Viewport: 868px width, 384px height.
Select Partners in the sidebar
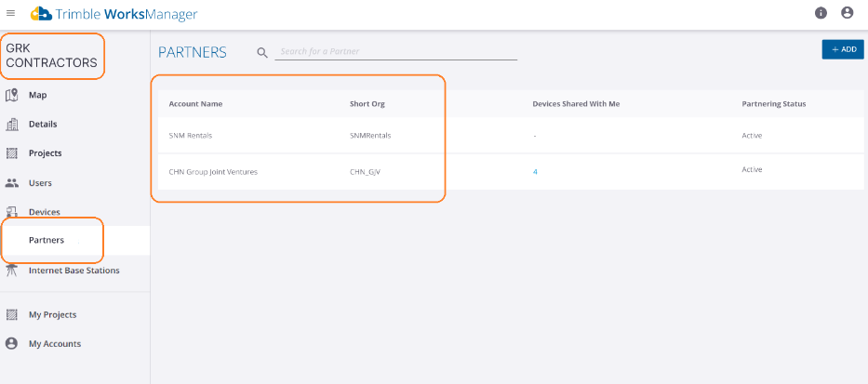click(x=74, y=240)
